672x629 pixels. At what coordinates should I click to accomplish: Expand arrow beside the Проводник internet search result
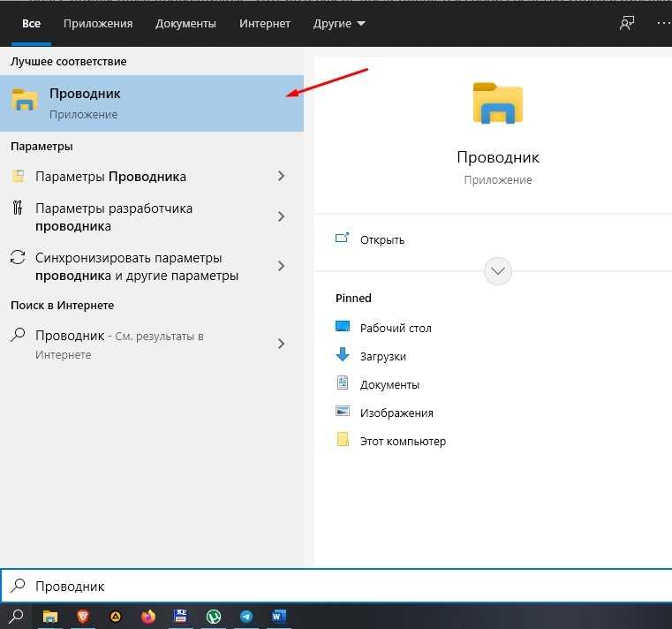point(281,344)
